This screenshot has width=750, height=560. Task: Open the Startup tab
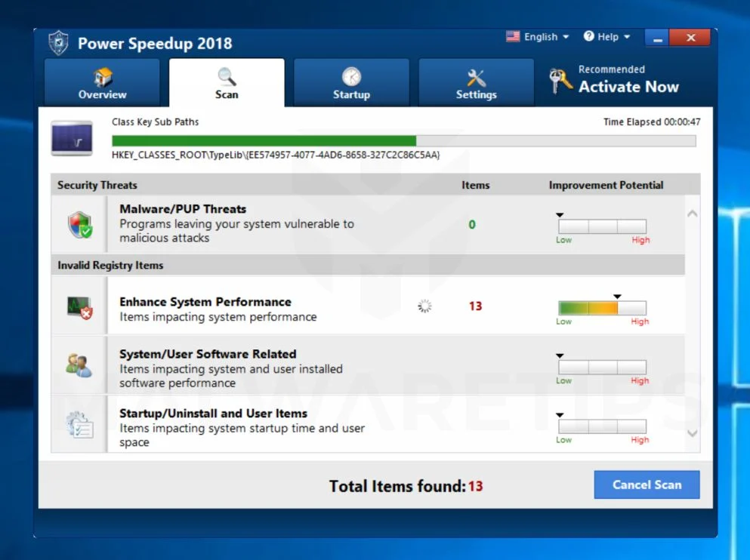point(351,82)
